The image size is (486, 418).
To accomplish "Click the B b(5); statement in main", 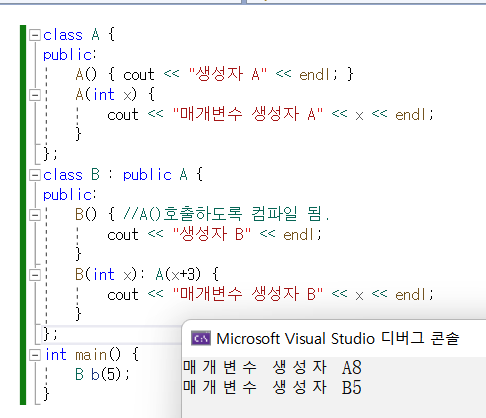I will 102,374.
